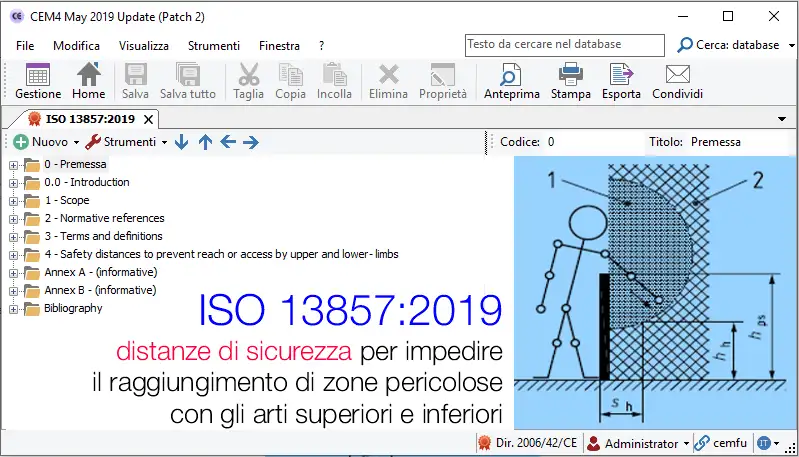Click the Administrator user icon
Viewport: 799px width, 457px height.
coord(593,443)
